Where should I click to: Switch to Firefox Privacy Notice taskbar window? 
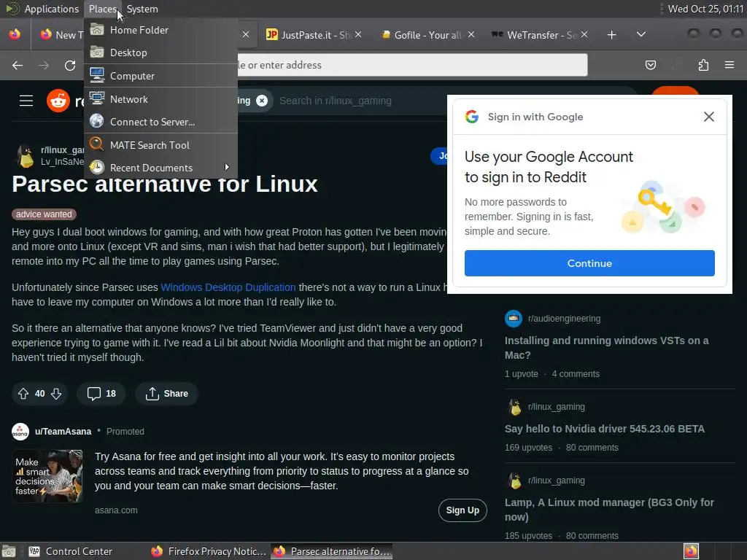208,551
